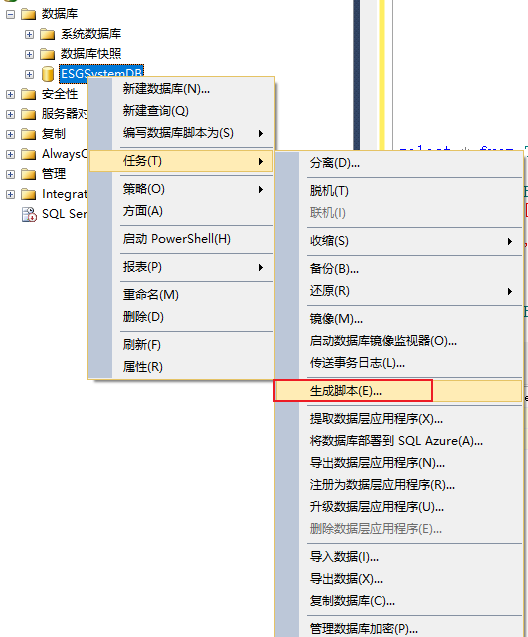Click the 数据库快照 folder icon
Screen dimensions: 528x637
48,54
